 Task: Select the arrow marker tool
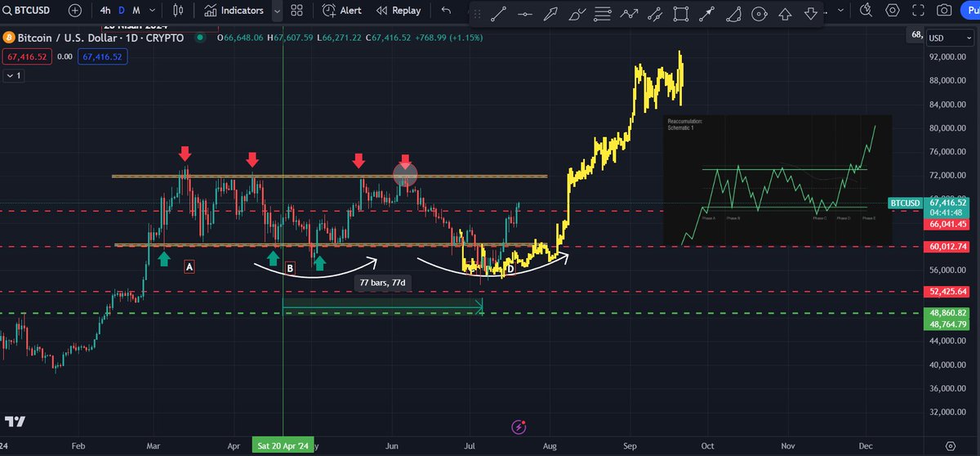(707, 13)
